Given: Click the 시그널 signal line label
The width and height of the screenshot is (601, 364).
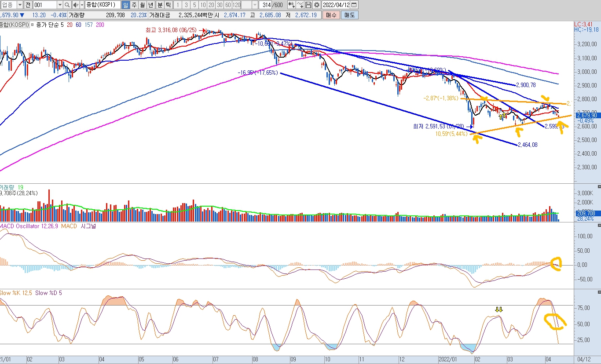Looking at the screenshot, I should (x=88, y=226).
